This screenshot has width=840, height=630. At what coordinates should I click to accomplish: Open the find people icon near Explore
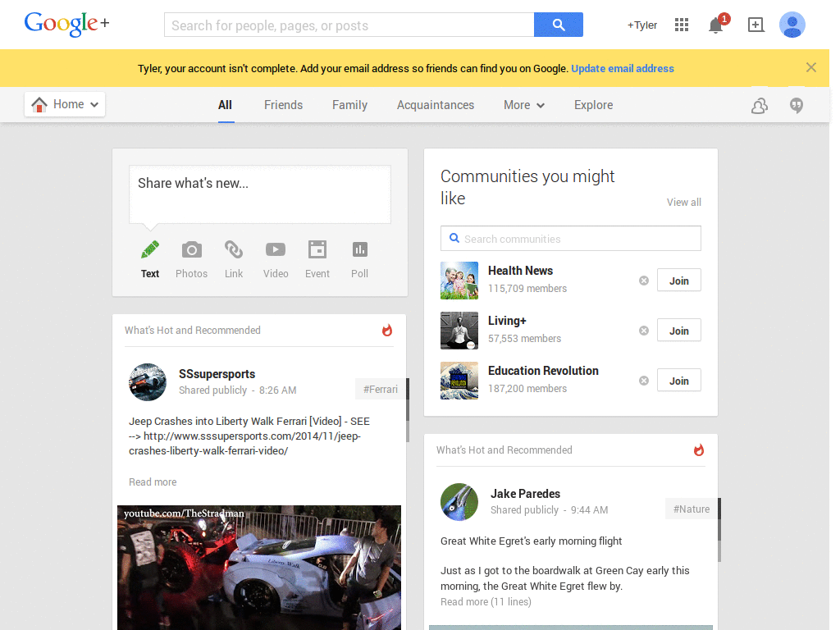click(759, 105)
